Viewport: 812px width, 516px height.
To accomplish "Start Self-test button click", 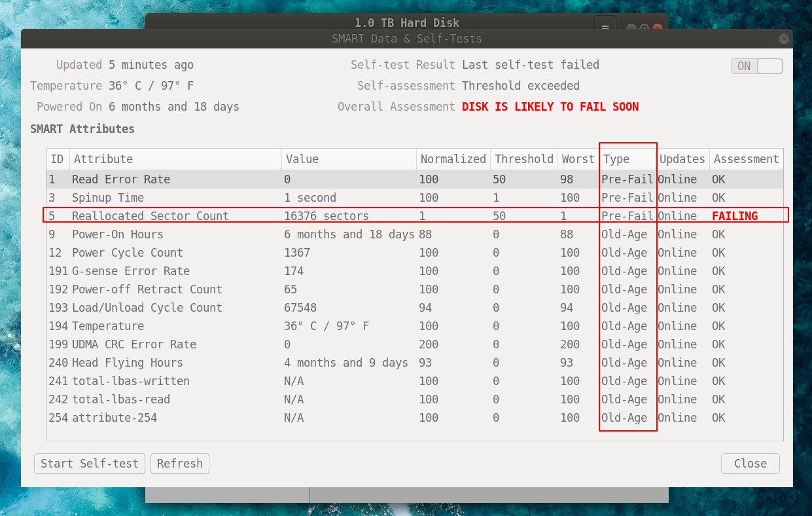I will (x=90, y=464).
